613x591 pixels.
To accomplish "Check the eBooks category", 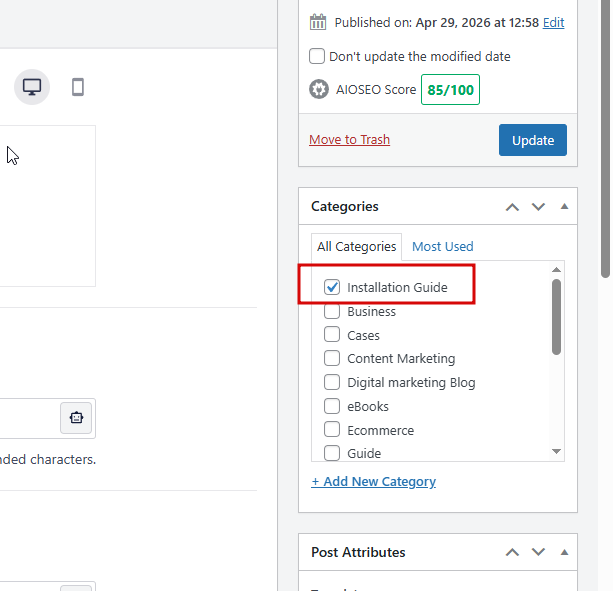I will point(332,406).
